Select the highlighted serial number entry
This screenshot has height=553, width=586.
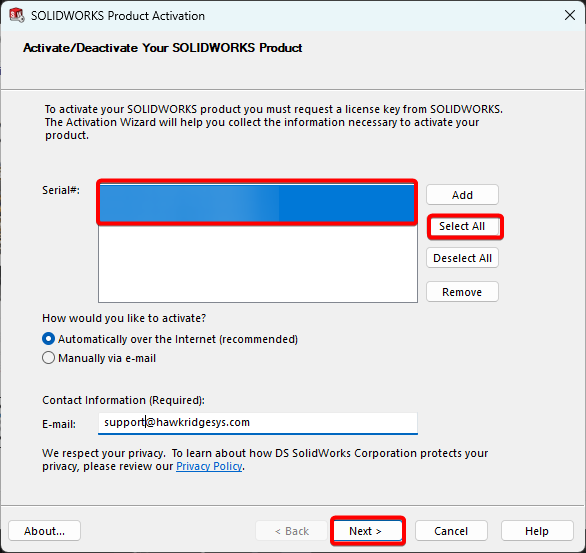[x=257, y=203]
